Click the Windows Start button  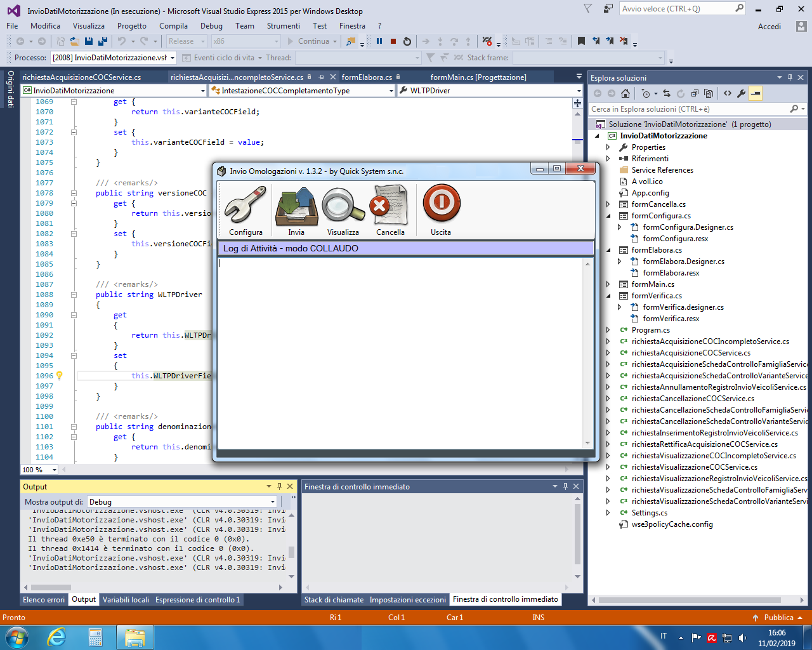(x=16, y=637)
